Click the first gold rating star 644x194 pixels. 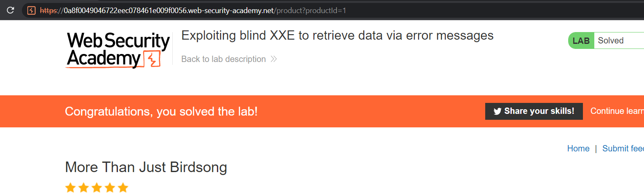point(70,188)
